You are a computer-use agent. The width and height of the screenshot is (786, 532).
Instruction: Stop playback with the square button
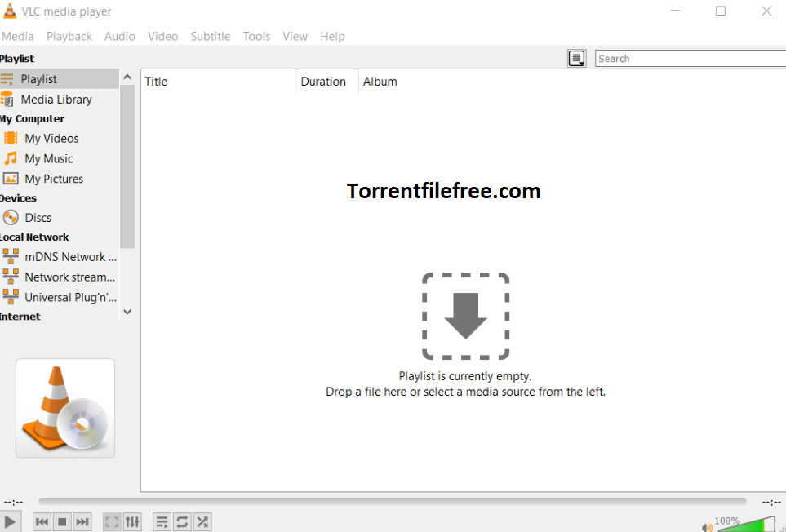tap(62, 522)
